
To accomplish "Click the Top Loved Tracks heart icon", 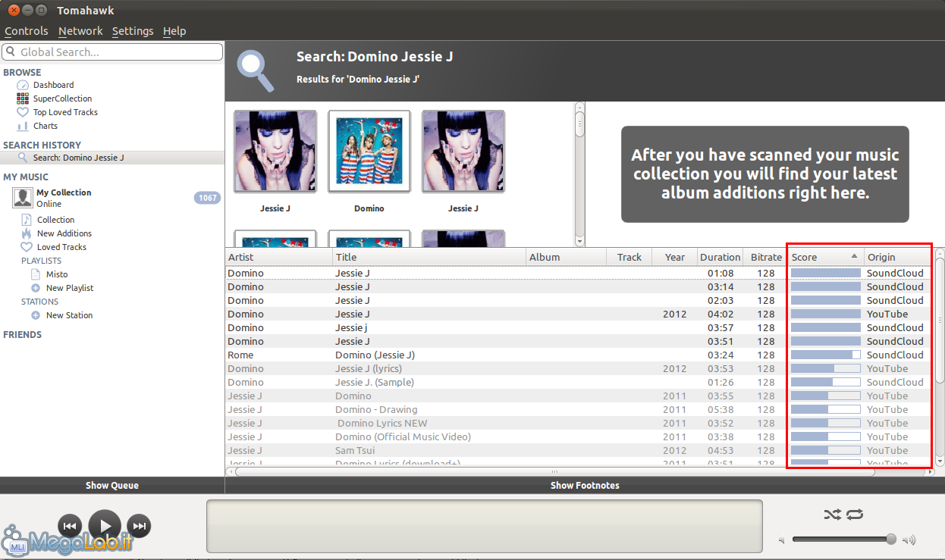I will [x=23, y=112].
